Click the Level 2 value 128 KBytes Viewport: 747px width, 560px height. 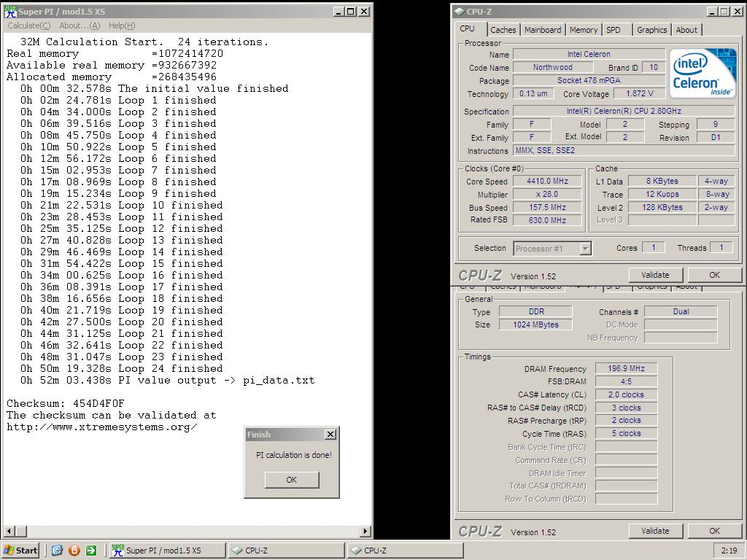click(x=662, y=208)
